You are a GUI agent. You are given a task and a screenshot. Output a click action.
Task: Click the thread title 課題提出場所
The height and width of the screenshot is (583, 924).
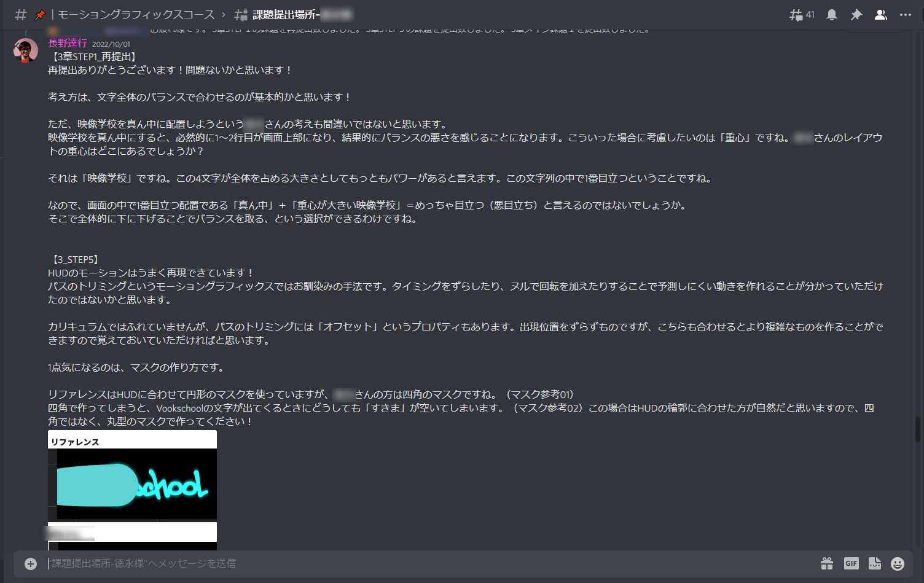286,15
